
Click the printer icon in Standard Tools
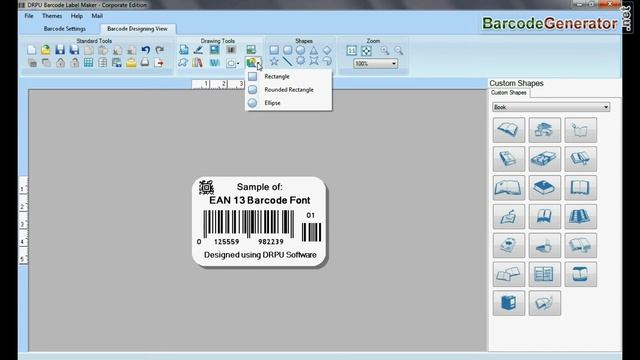(145, 62)
